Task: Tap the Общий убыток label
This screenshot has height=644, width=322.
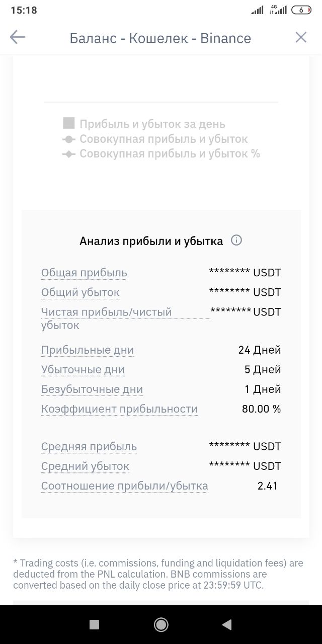Action: (x=80, y=292)
